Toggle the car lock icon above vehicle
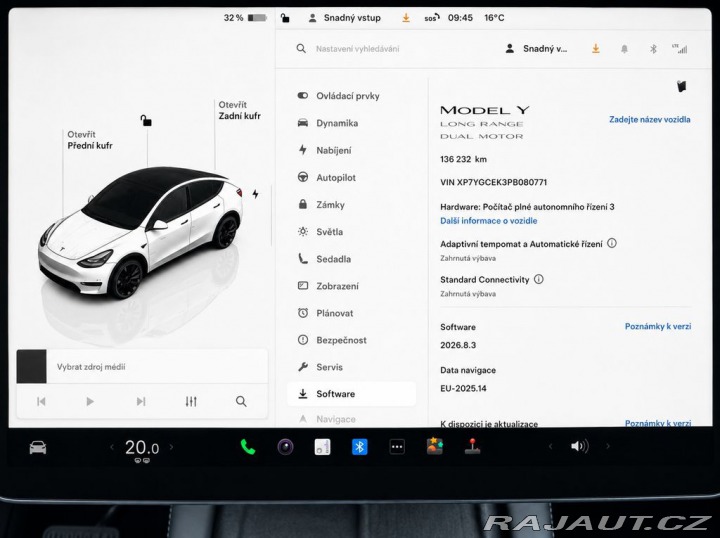The width and height of the screenshot is (720, 538). (146, 120)
